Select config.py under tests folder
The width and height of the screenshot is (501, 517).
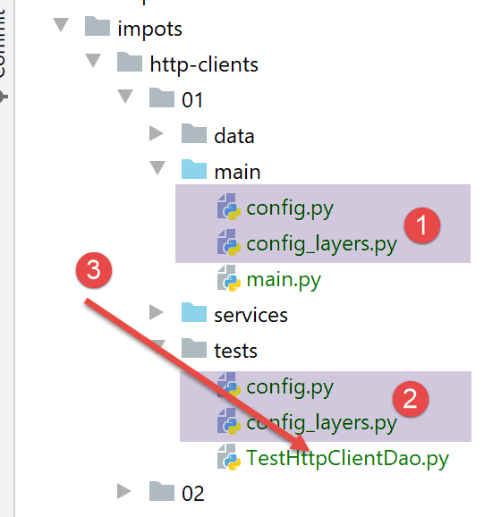(x=290, y=388)
